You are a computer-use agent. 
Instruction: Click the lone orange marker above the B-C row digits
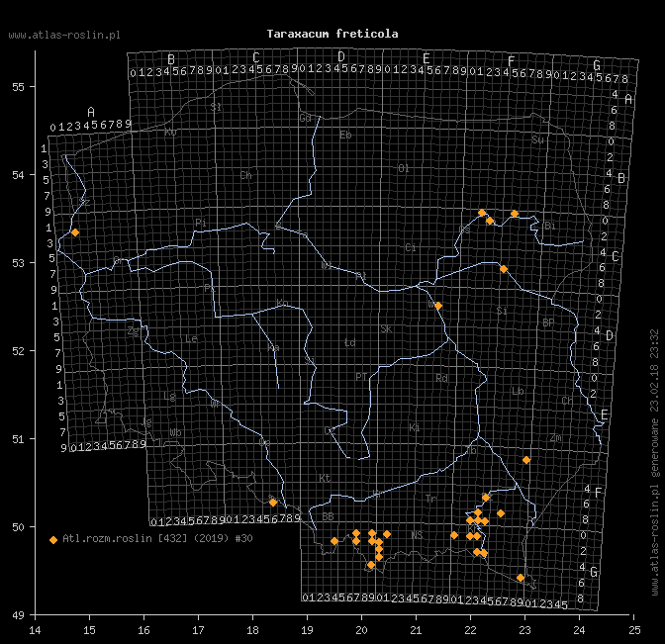273,503
